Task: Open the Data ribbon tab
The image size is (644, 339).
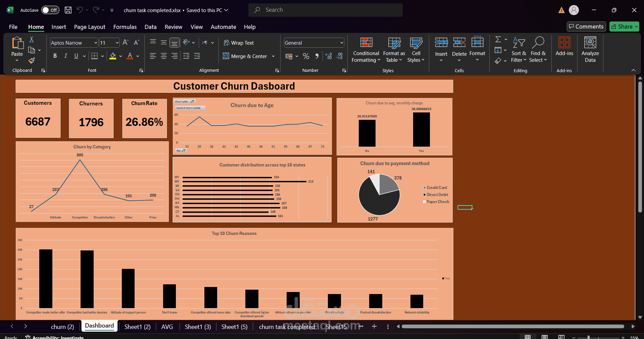Action: click(x=151, y=27)
